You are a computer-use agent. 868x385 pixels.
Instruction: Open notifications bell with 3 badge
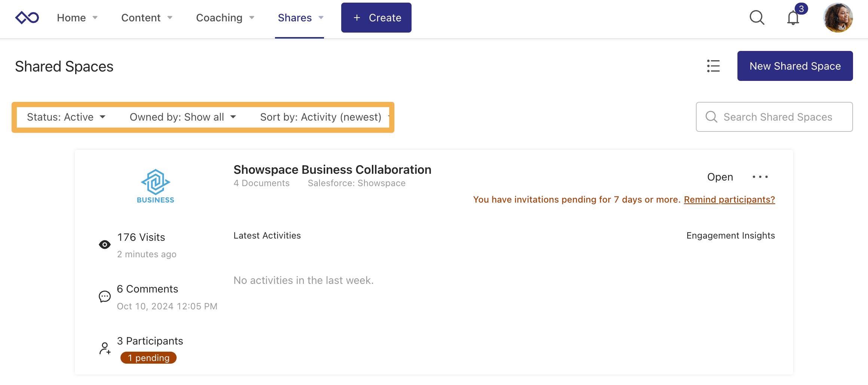(793, 18)
